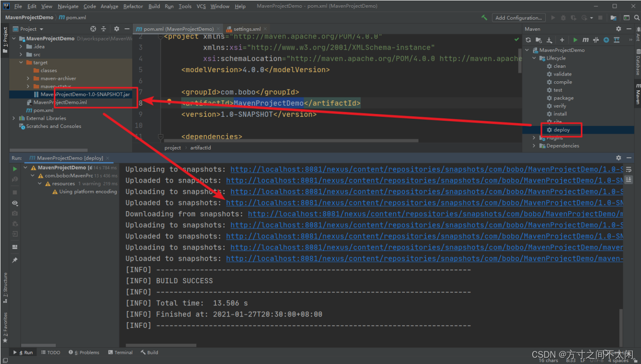Click the editor vertical scrollbar
The width and height of the screenshot is (641, 364).
[520, 60]
